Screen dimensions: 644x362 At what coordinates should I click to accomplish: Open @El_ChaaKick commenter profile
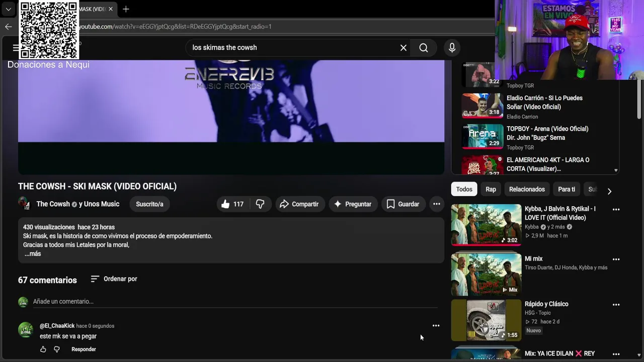click(57, 326)
